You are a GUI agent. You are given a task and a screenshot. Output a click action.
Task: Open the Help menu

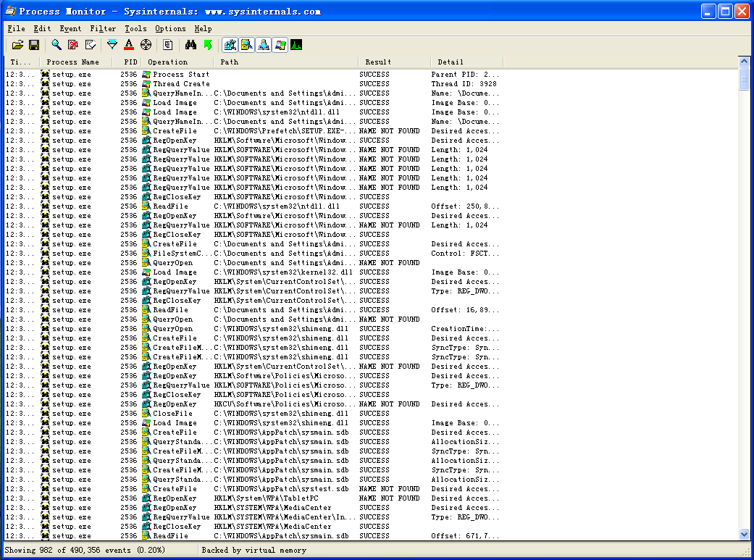coord(203,28)
